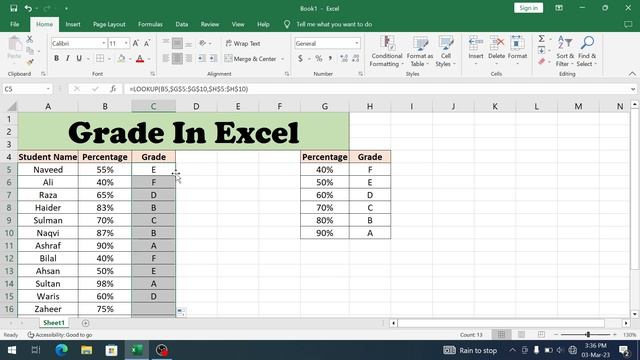Customize Quick Access Toolbar dropdown
Screen dimensions: 640x360
pos(66,8)
